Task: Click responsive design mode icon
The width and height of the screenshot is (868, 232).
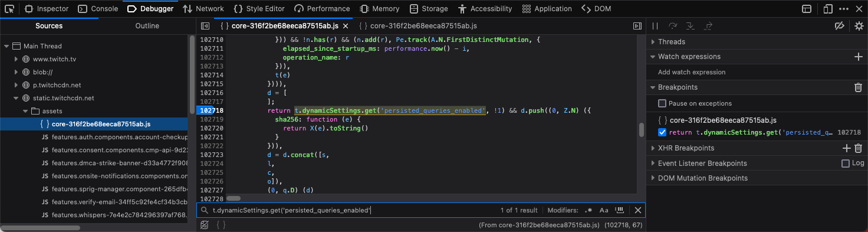Action: tap(828, 9)
